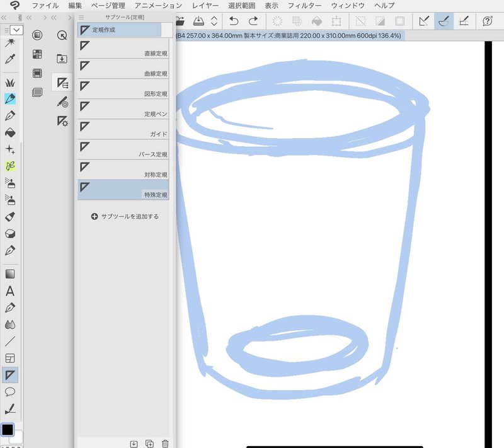Image resolution: width=504 pixels, height=448 pixels.
Task: Select the text tool (A)
Action: pos(10,291)
